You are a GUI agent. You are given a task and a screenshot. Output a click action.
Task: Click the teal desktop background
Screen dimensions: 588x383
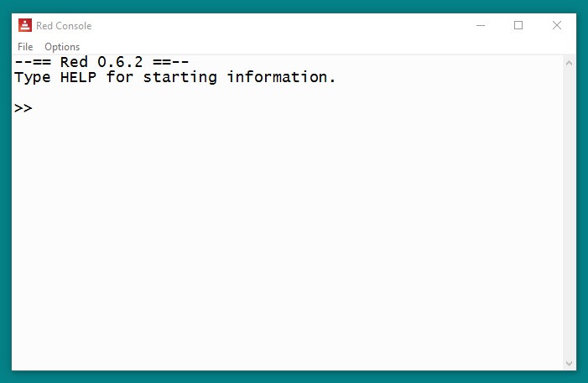tap(294, 376)
